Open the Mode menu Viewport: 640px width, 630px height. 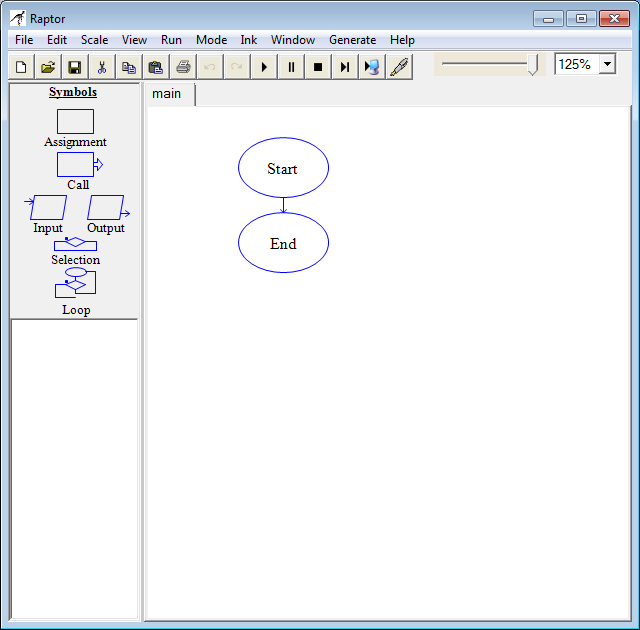pos(211,40)
